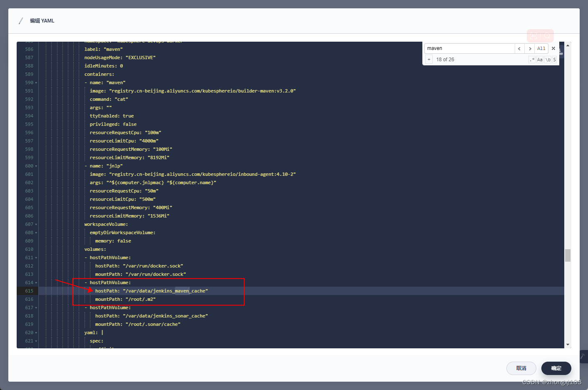Viewport: 588px width, 390px height.
Task: Close the search box
Action: point(553,48)
